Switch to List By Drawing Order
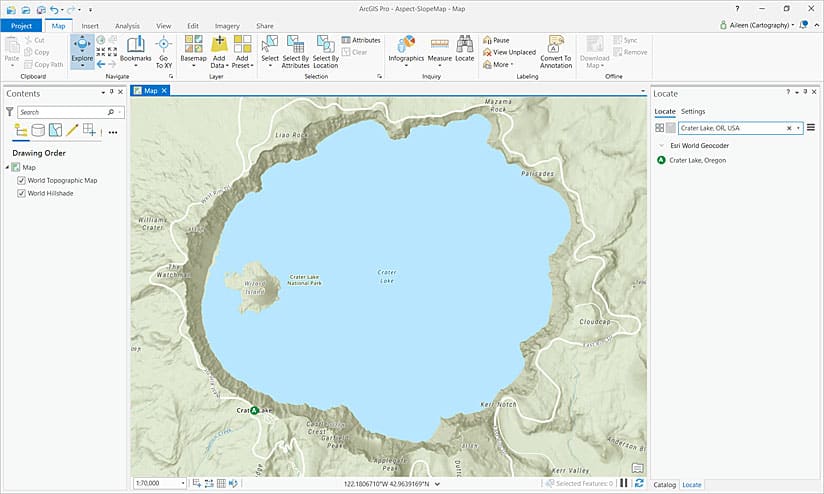This screenshot has height=494, width=824. [x=21, y=130]
